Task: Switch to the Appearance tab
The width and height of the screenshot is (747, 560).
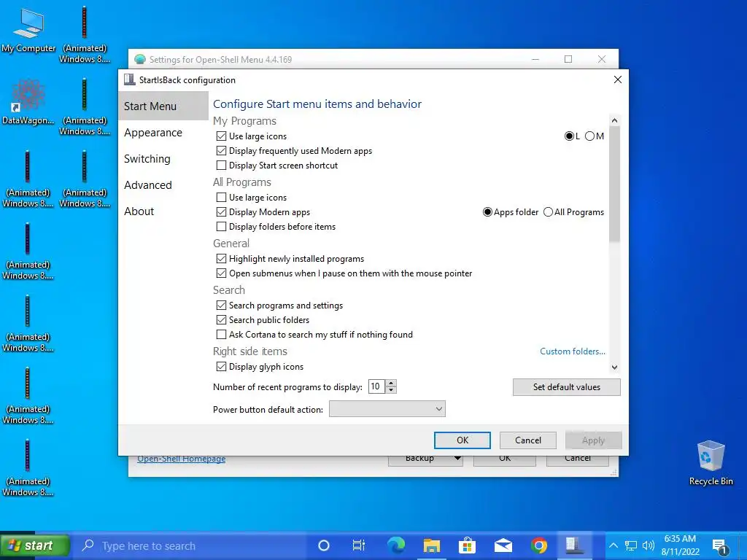Action: [163, 133]
